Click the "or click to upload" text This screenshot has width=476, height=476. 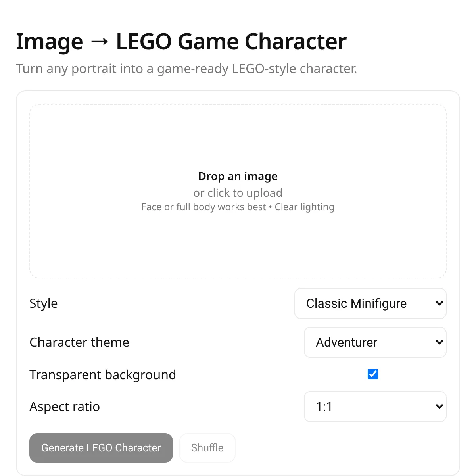point(238,193)
